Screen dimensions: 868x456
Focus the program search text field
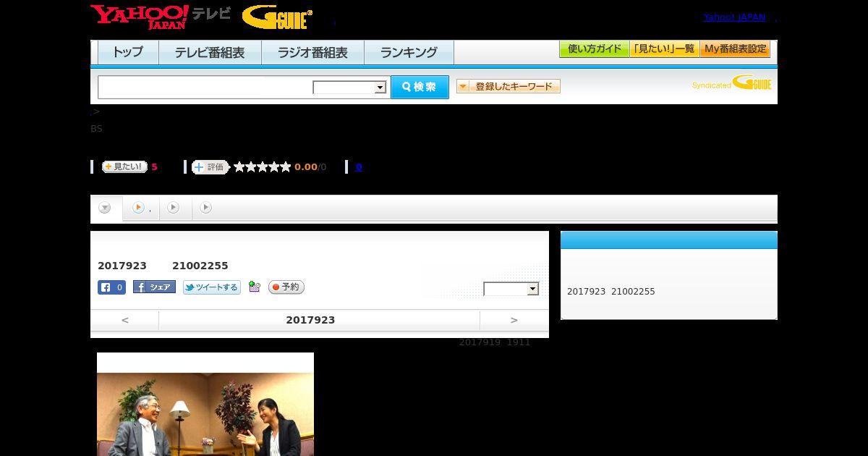pos(205,87)
